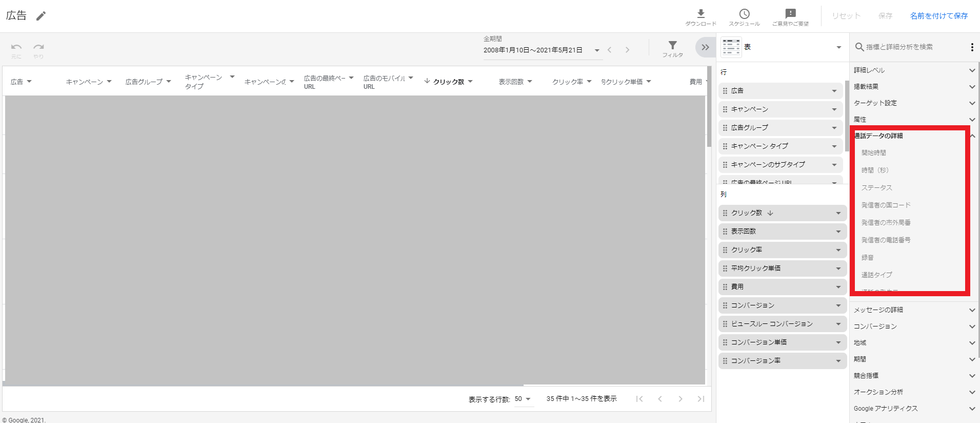Viewport: 980px width, 423px height.
Task: Sort by クリック数 column header
Action: click(x=449, y=82)
